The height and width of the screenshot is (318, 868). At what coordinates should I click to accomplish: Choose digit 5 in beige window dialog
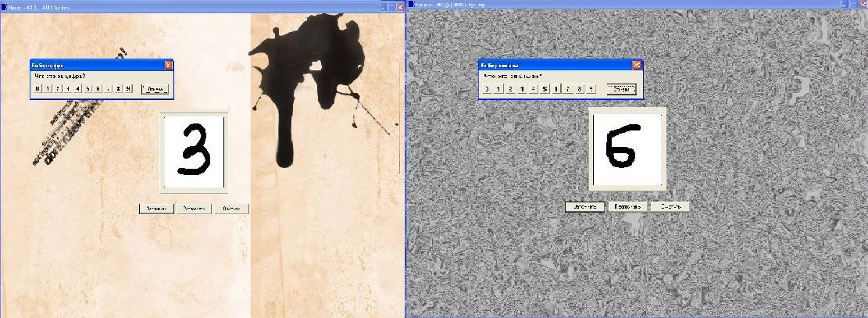(x=88, y=88)
